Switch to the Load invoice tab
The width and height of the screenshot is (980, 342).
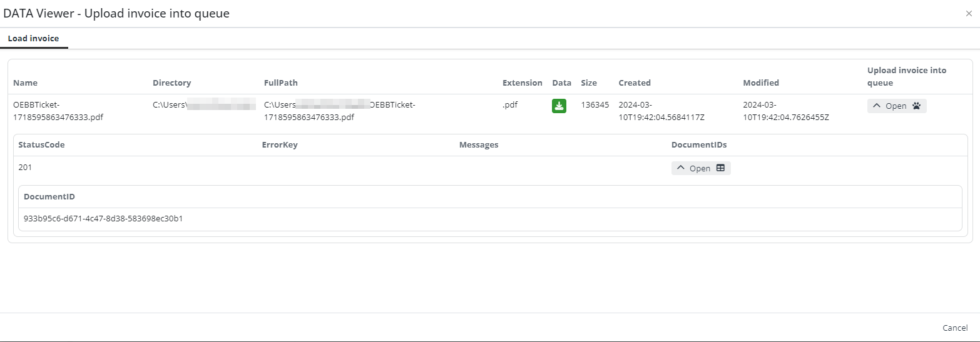coord(33,39)
